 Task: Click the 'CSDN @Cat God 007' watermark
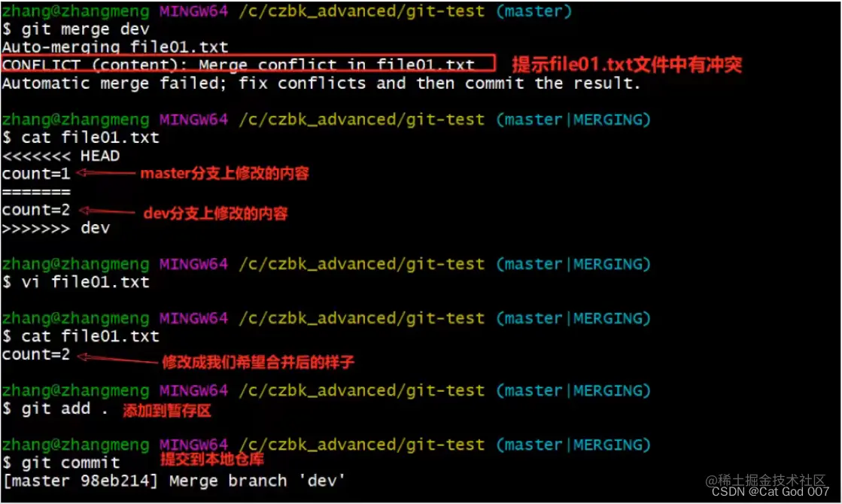(x=770, y=492)
